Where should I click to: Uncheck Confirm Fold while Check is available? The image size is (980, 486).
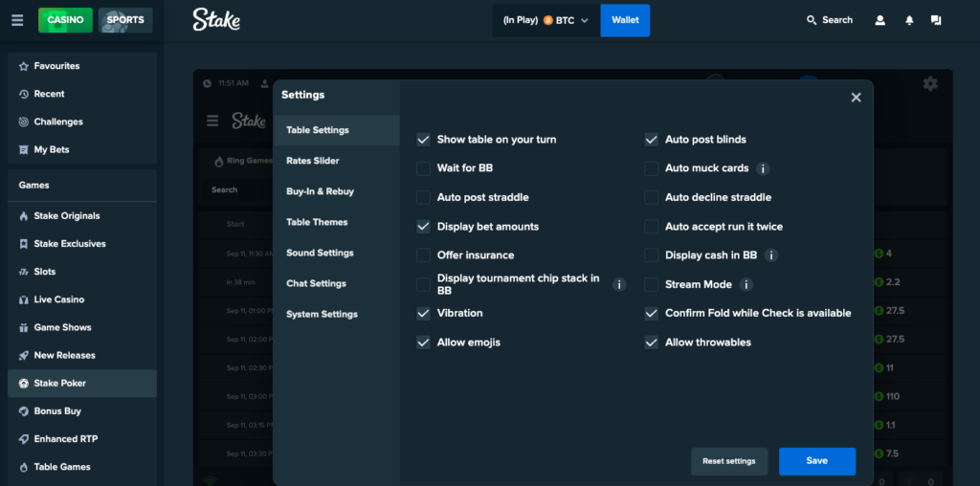pos(651,313)
